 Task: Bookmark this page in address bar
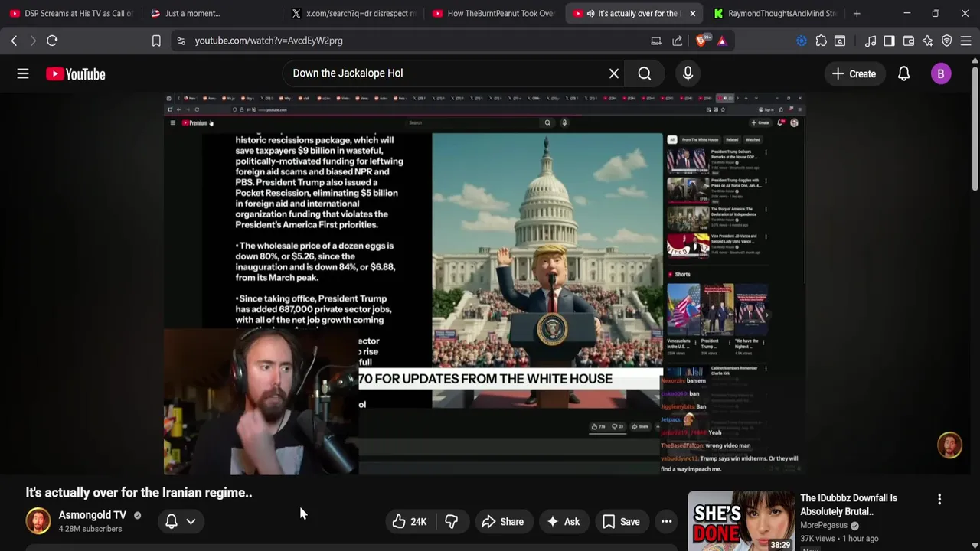point(156,41)
